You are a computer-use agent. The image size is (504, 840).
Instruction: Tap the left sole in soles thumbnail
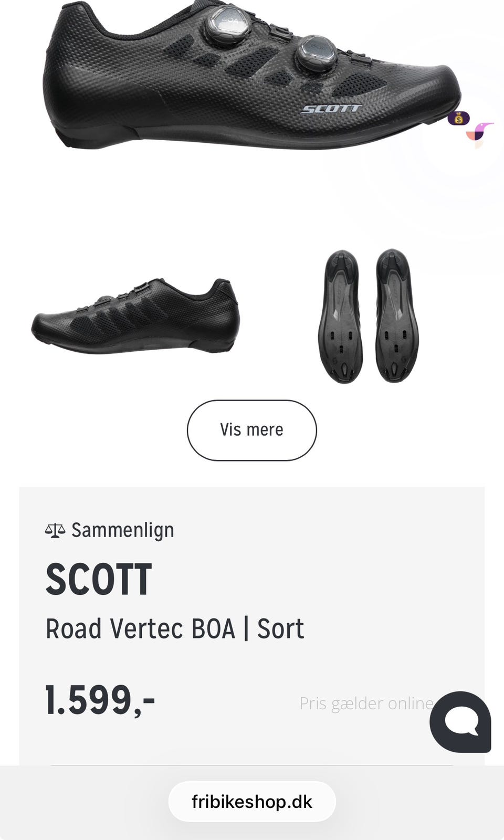pyautogui.click(x=341, y=316)
